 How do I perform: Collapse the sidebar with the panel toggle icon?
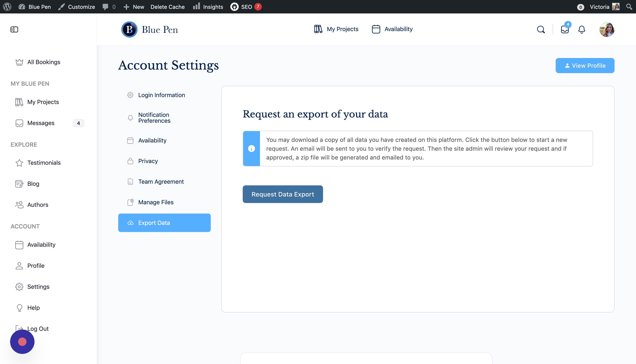tap(14, 29)
